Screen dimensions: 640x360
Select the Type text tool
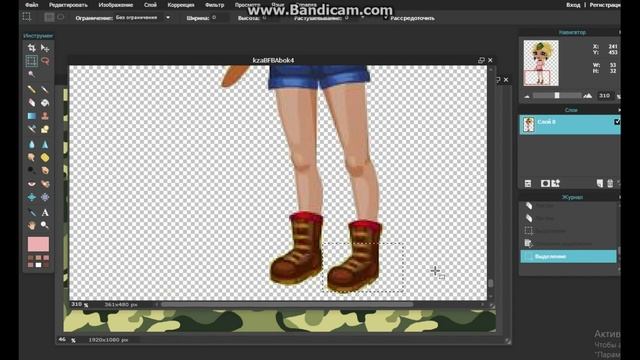tap(45, 212)
